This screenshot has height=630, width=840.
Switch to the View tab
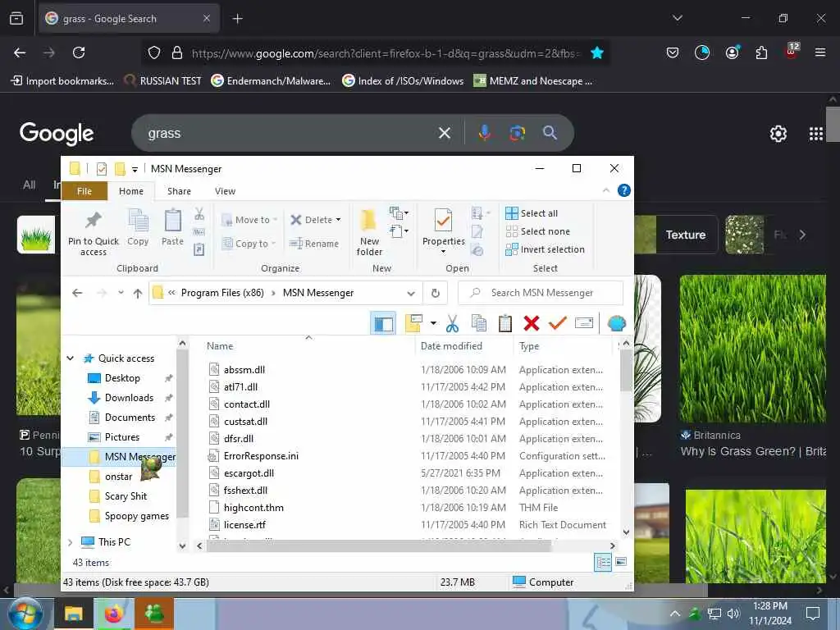[x=225, y=191]
